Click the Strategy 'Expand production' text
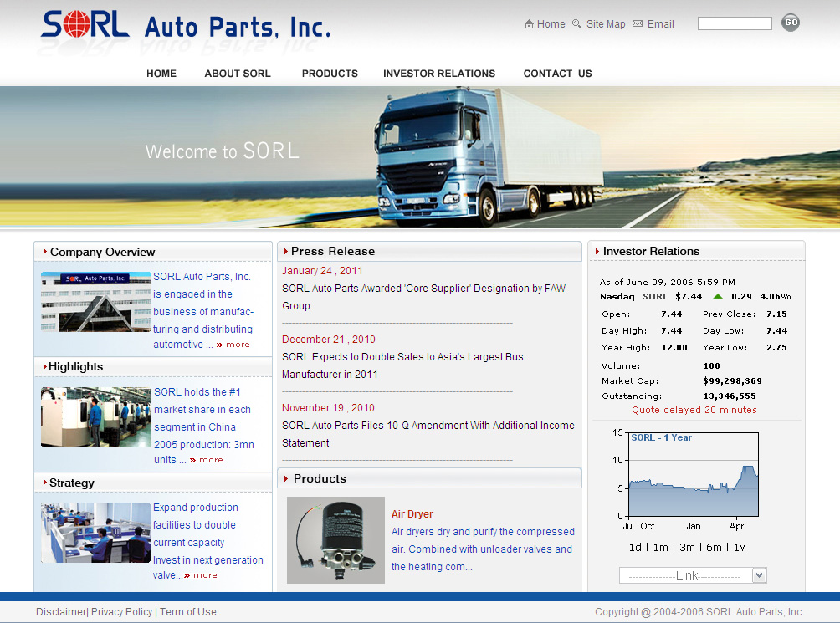840x623 pixels. pos(207,541)
